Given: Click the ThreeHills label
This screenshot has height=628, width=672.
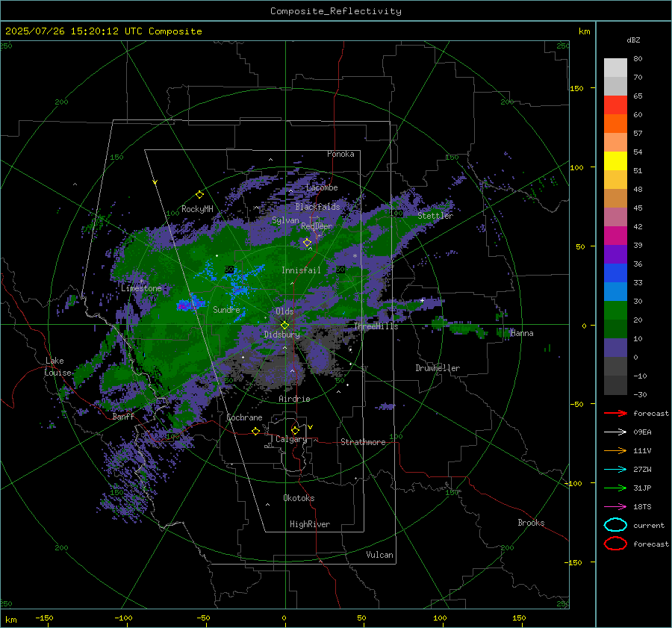Looking at the screenshot, I should tap(376, 326).
